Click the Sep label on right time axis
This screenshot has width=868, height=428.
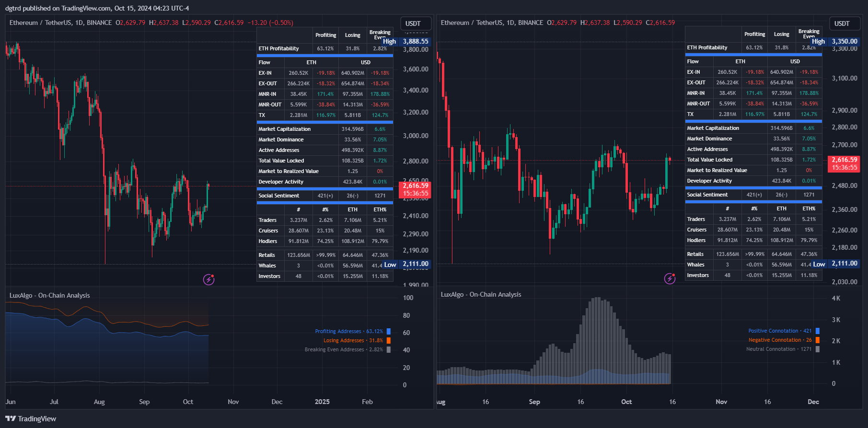[534, 402]
